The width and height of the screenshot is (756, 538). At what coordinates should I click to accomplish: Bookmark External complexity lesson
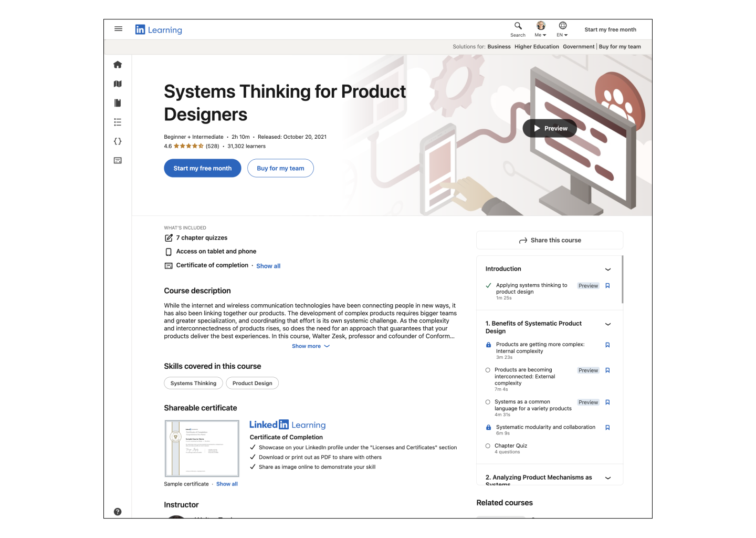pyautogui.click(x=607, y=370)
